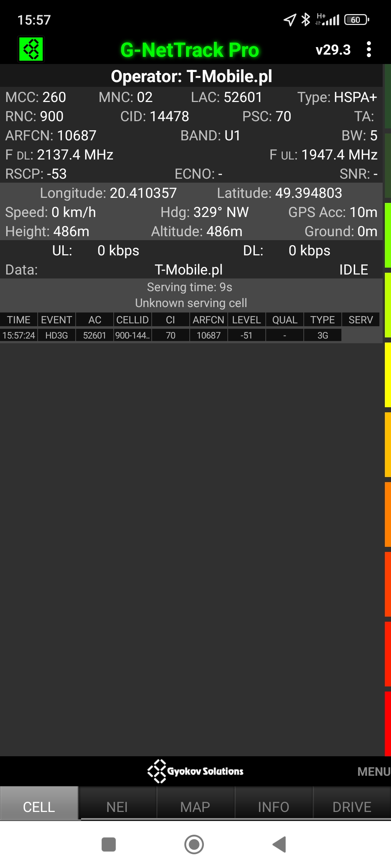Tap the yellow segment of signal level bar

coord(387,375)
